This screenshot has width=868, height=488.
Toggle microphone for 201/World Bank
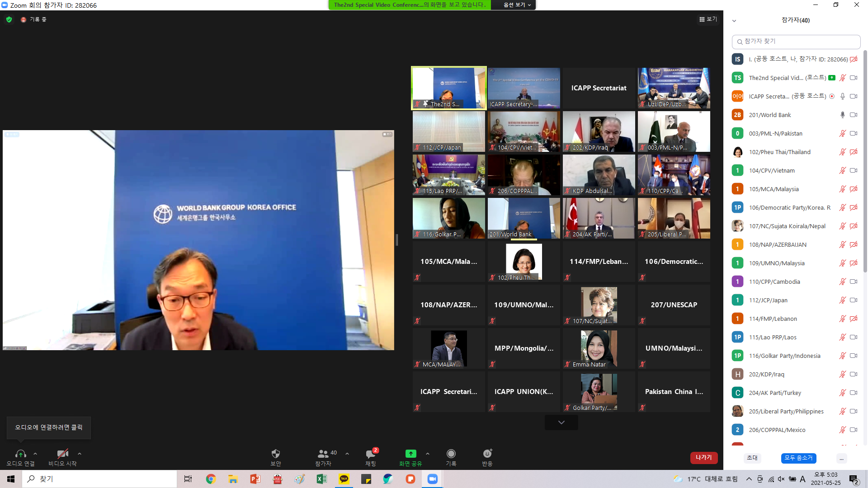pyautogui.click(x=843, y=115)
